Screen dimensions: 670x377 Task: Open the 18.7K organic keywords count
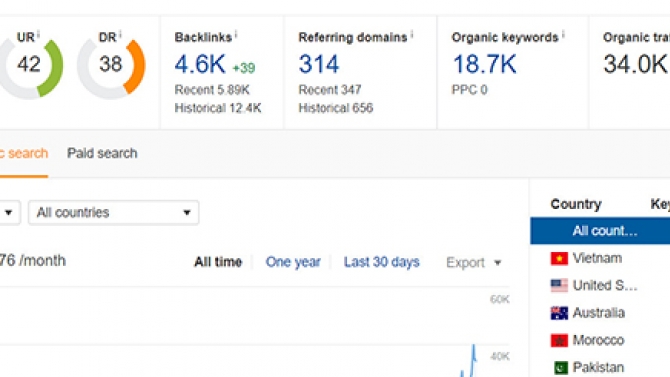tap(485, 64)
